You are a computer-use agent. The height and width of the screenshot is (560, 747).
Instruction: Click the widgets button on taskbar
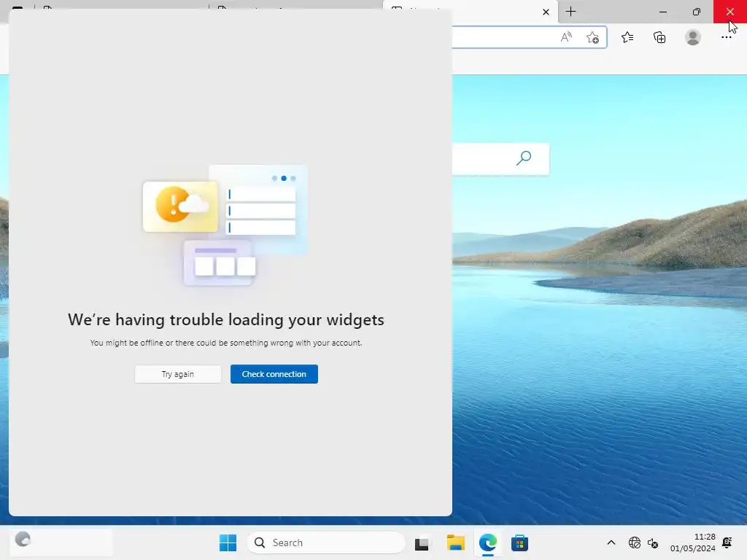pos(61,542)
